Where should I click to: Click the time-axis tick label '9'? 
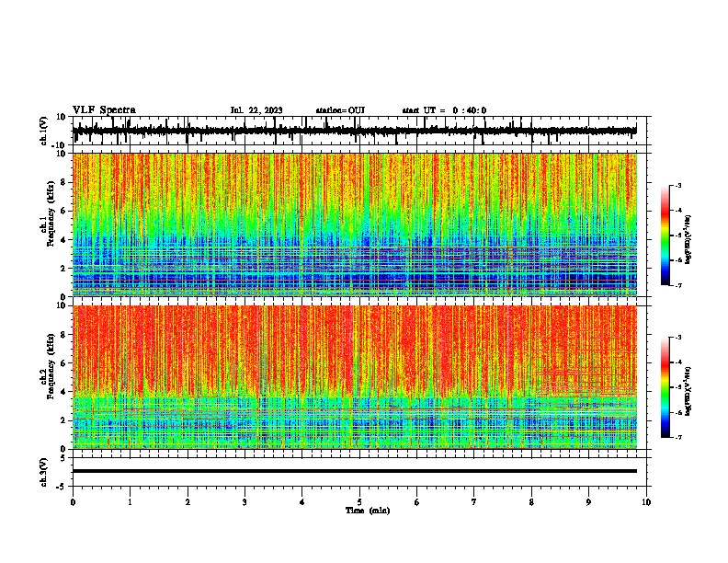tap(588, 502)
